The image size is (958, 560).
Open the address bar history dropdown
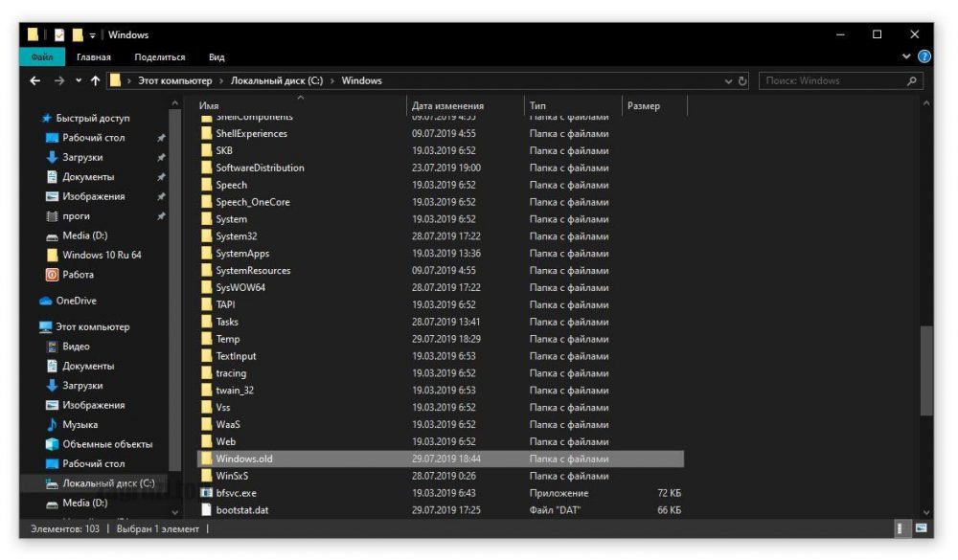coord(729,81)
